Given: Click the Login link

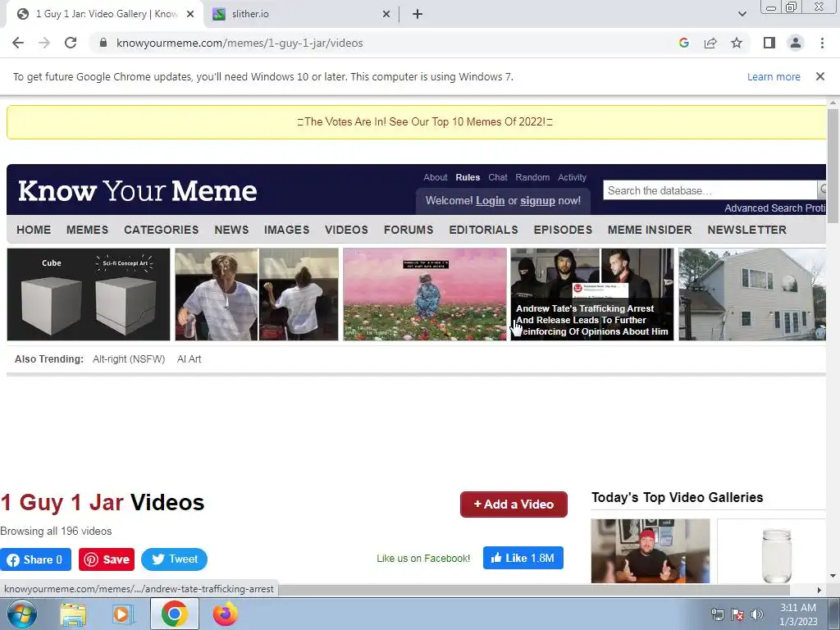Looking at the screenshot, I should tap(491, 201).
